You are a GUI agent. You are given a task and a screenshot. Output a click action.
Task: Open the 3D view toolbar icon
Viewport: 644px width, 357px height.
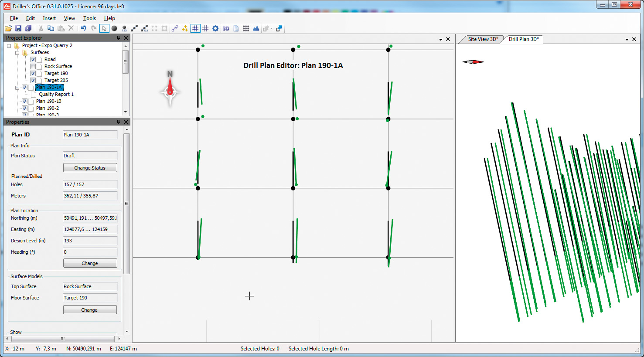point(226,28)
